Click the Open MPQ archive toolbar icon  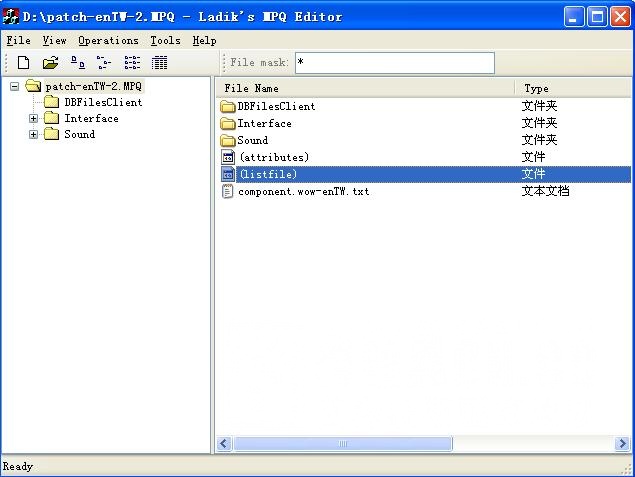[50, 63]
